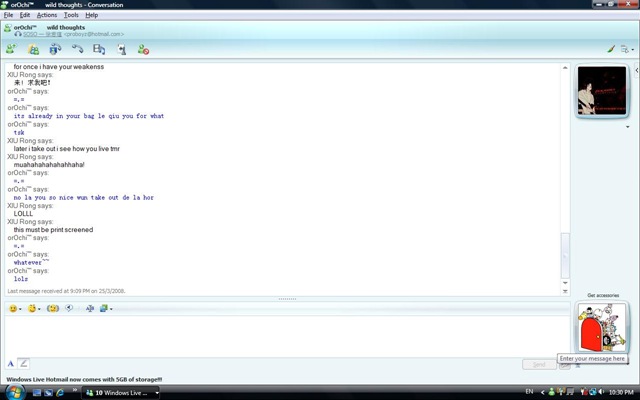Switch to handwriting pen mode
The image size is (640, 400).
(x=24, y=363)
